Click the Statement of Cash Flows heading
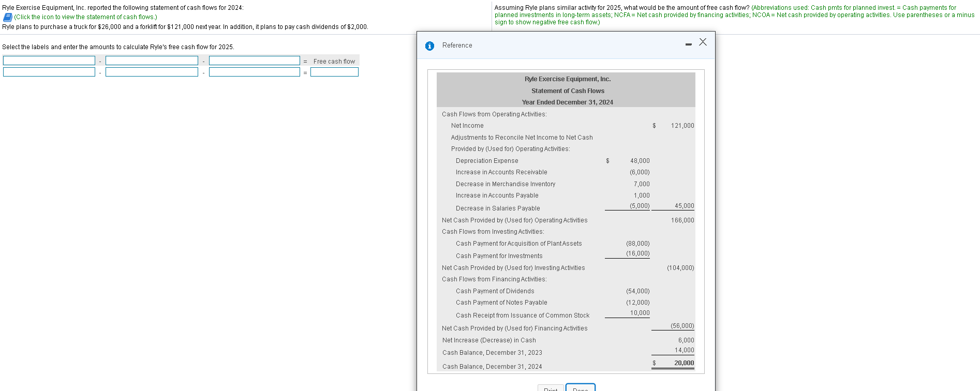This screenshot has height=391, width=980. tap(568, 91)
